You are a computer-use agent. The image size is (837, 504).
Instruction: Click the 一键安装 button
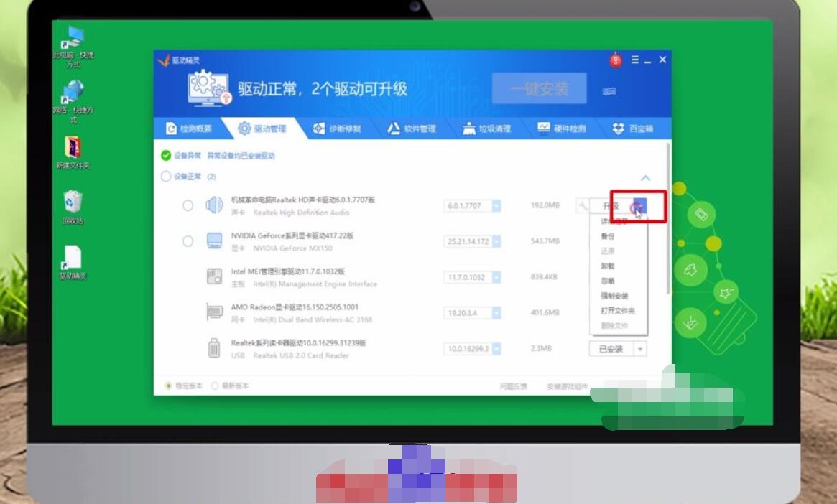tap(539, 88)
